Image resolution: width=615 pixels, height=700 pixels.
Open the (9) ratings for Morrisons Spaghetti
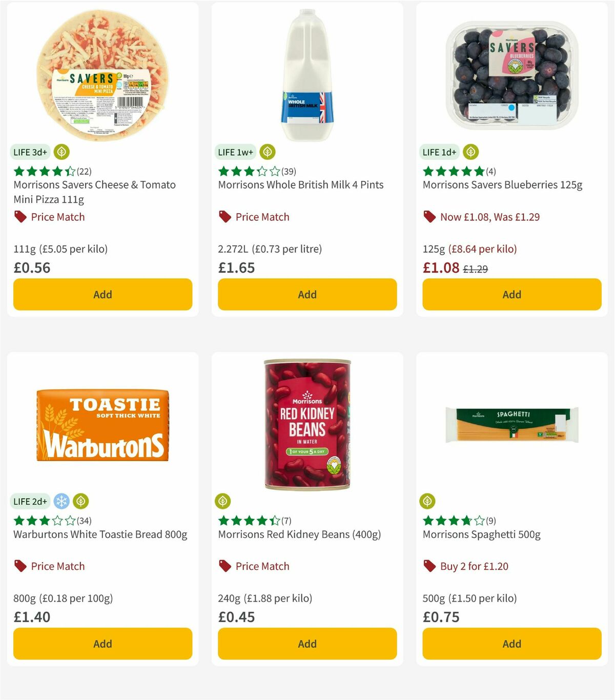point(490,521)
